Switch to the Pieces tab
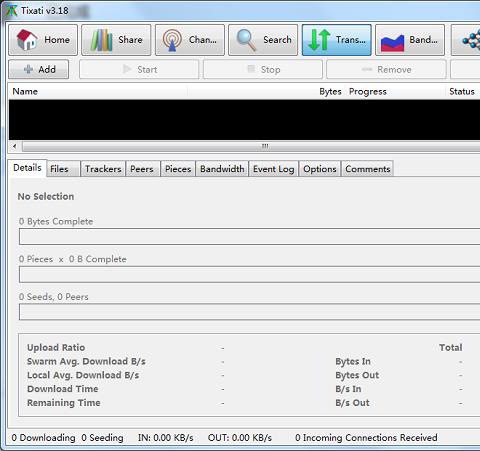480x451 pixels. click(x=178, y=169)
